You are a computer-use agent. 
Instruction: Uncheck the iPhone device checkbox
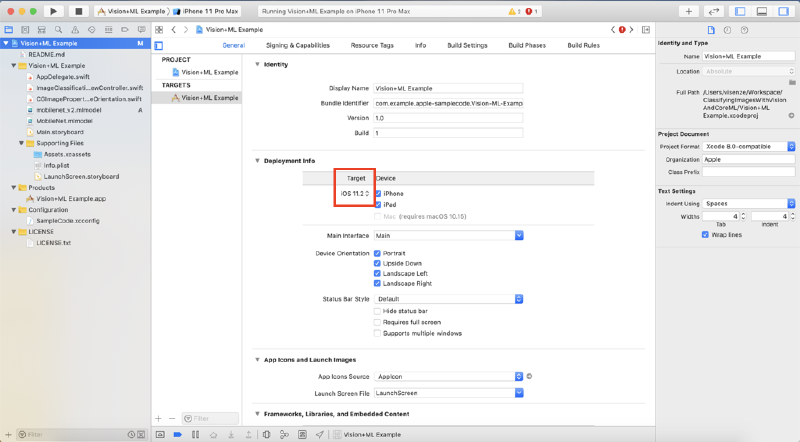[378, 193]
